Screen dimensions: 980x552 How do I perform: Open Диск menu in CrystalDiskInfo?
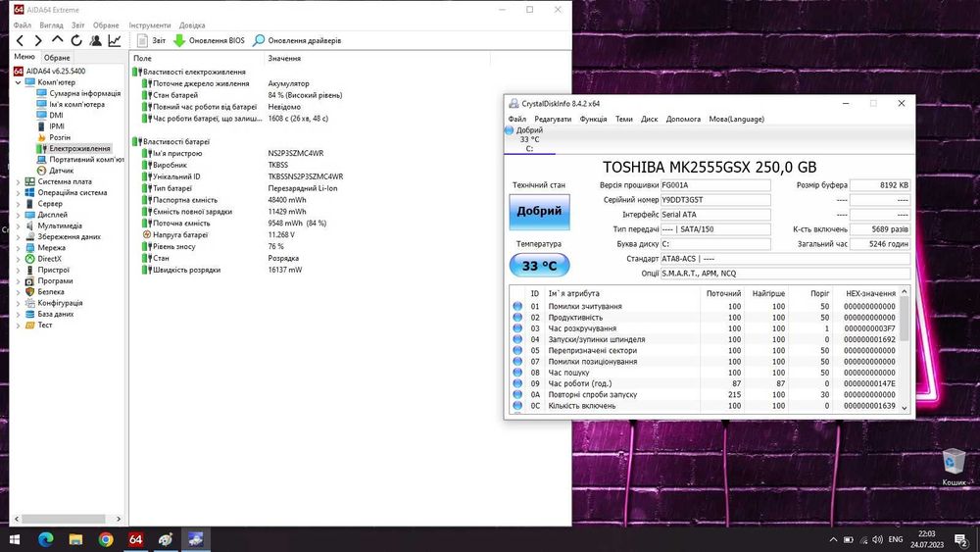tap(650, 119)
